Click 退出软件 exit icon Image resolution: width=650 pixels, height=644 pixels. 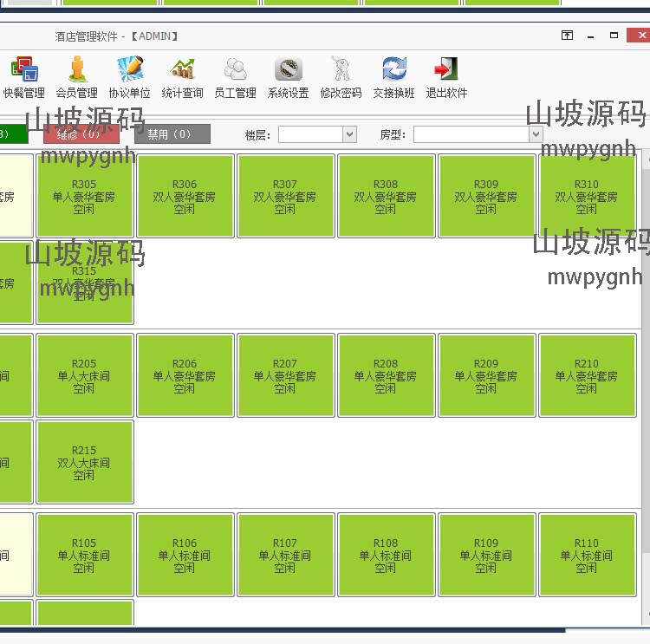tap(446, 68)
